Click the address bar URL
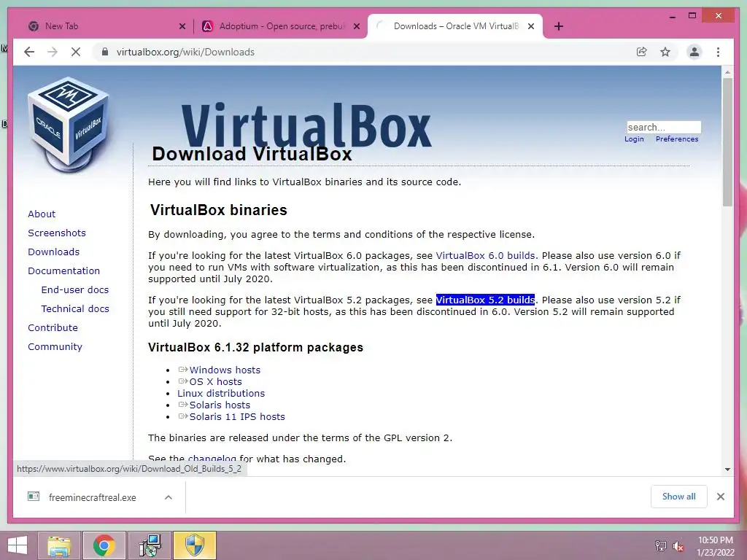The width and height of the screenshot is (747, 560). (x=185, y=52)
